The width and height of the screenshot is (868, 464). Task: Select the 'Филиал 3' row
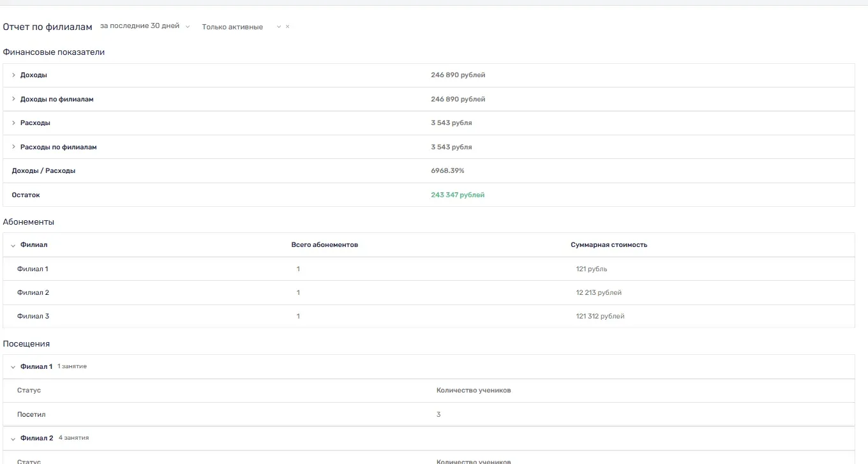pos(428,317)
